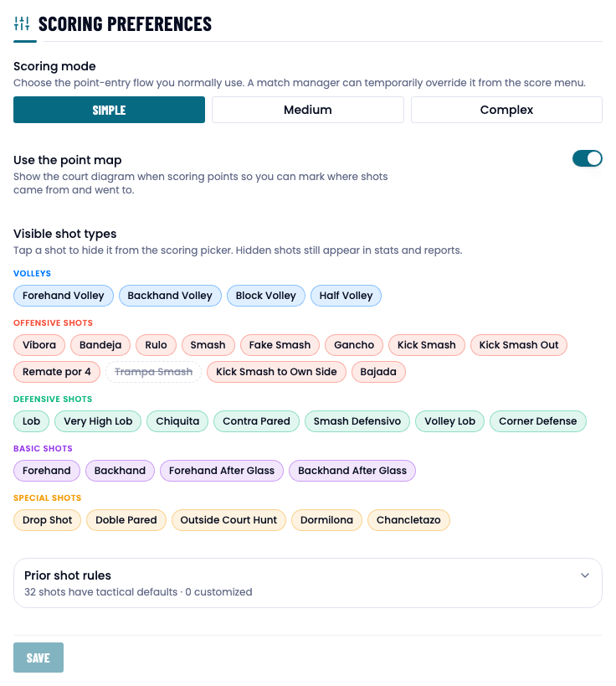Hide the Remate por 4 shot
Viewport: 616px width, 686px height.
click(x=57, y=372)
